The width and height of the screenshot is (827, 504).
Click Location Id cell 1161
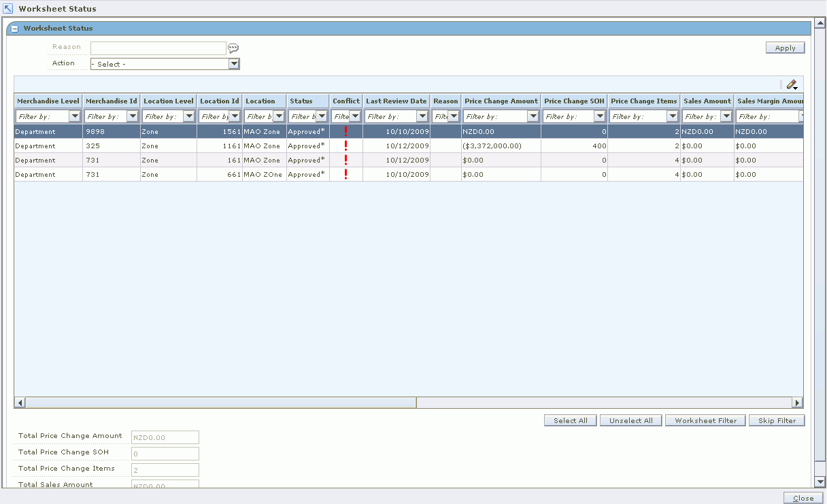[x=220, y=146]
